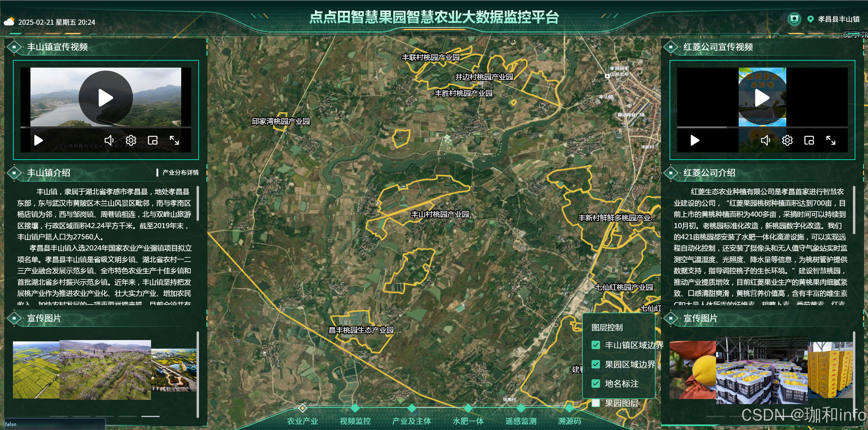Open 产业分布详情 link
Image resolution: width=868 pixels, height=430 pixels.
(x=180, y=173)
